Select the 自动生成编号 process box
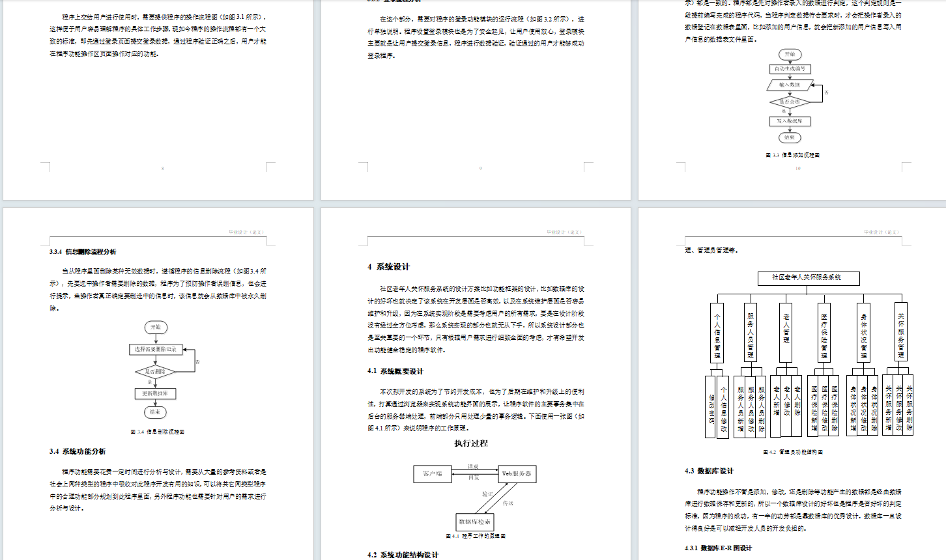946x560 pixels. coord(790,69)
